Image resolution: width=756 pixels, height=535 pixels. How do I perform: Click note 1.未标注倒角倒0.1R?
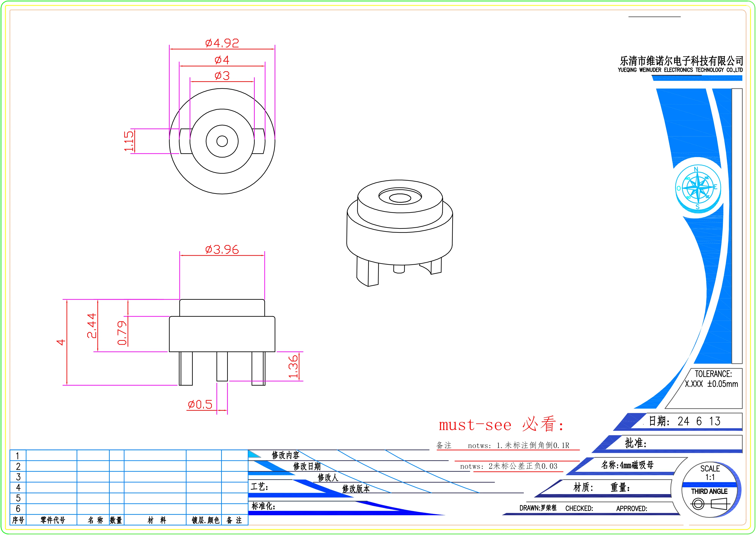(x=533, y=445)
